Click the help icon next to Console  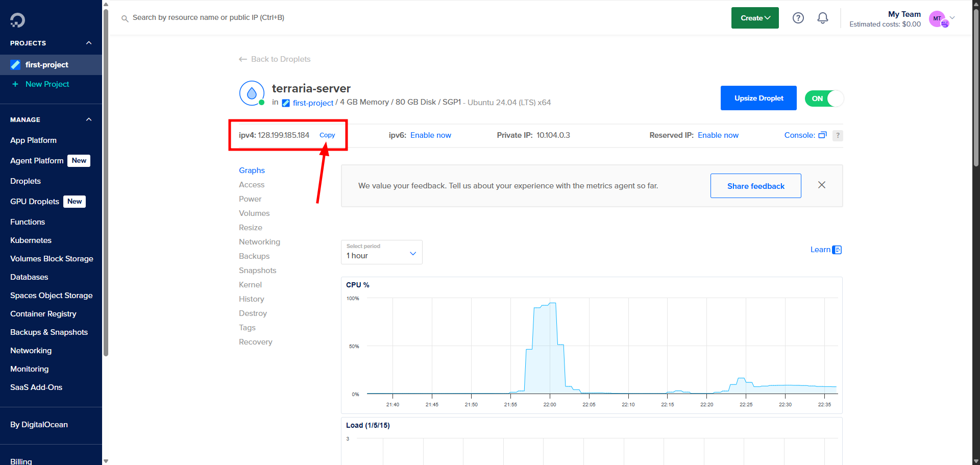click(x=838, y=136)
